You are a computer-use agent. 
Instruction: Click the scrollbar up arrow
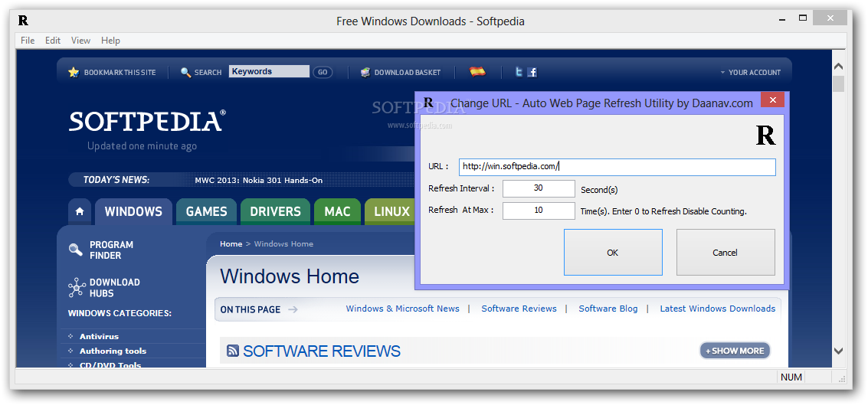(x=838, y=67)
